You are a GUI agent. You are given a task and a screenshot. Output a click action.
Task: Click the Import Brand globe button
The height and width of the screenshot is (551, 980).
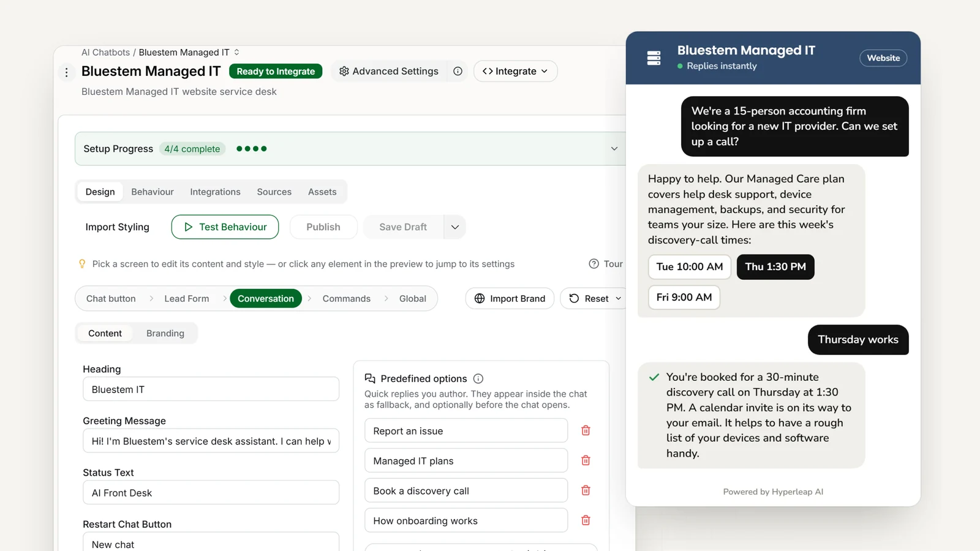(510, 299)
